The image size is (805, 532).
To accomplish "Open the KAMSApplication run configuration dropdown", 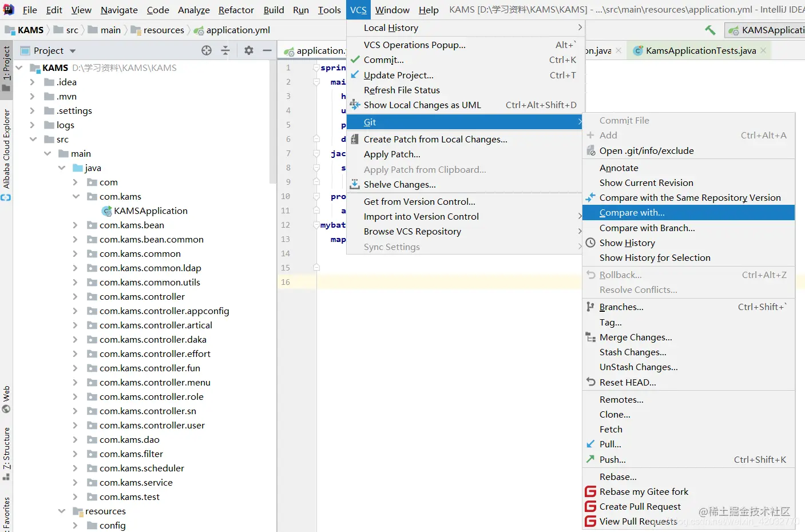I will coord(766,30).
